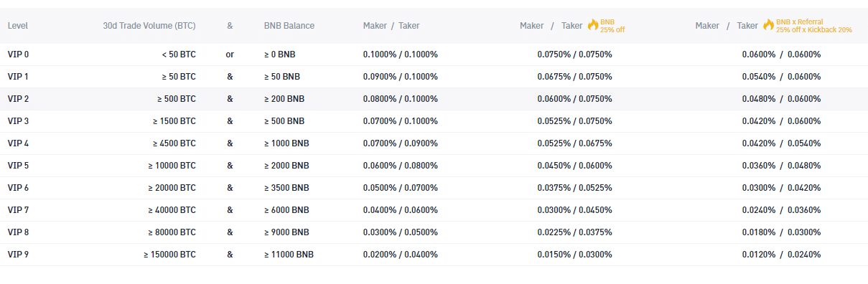This screenshot has height=284, width=868.
Task: Click the ≥ 150000 BTC volume cell
Action: [169, 255]
